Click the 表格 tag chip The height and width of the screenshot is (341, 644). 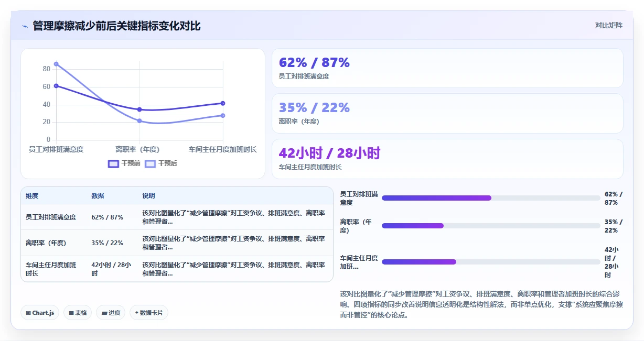point(78,313)
